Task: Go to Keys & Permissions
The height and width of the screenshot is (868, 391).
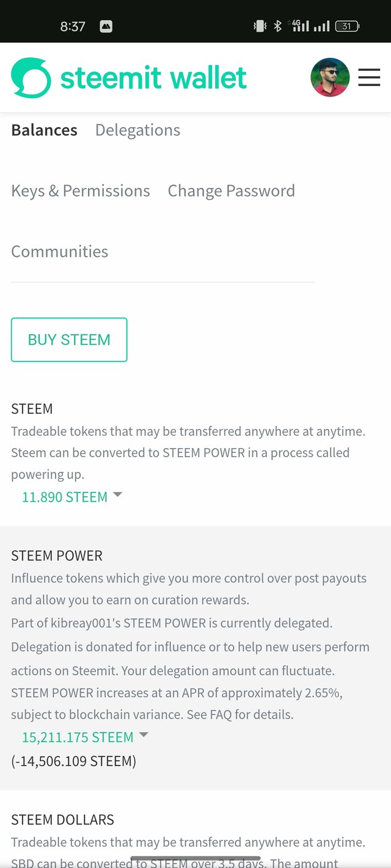Action: click(x=80, y=191)
